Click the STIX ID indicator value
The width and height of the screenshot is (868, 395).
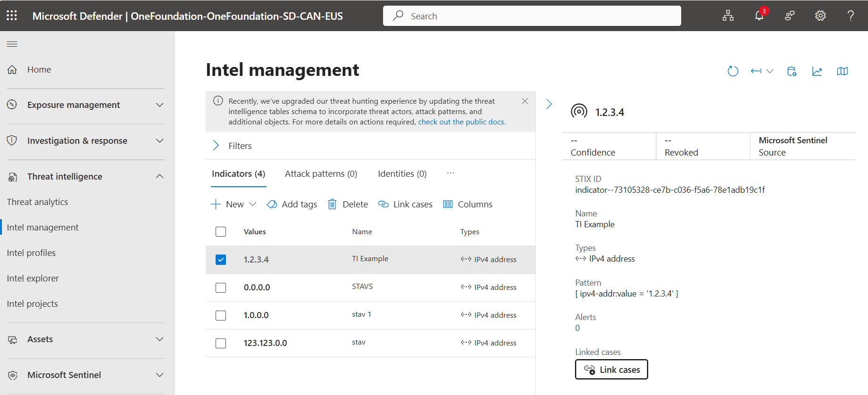click(670, 189)
